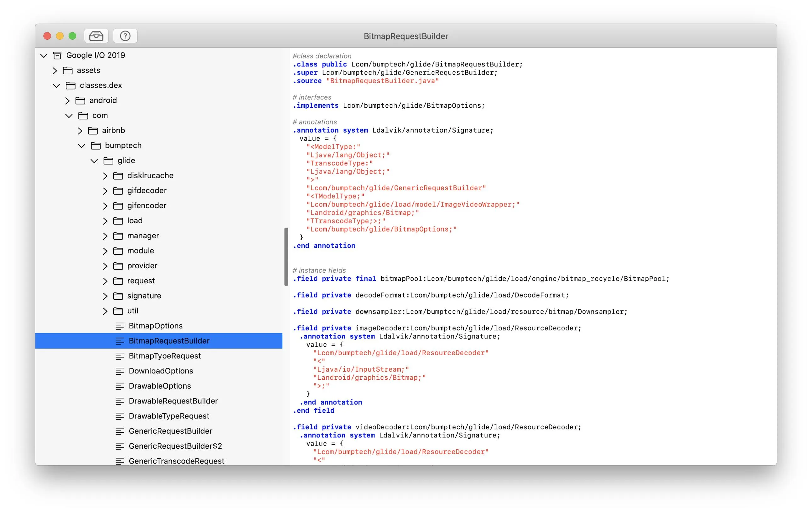The image size is (812, 512).
Task: Expand the provider folder chevron
Action: (105, 266)
